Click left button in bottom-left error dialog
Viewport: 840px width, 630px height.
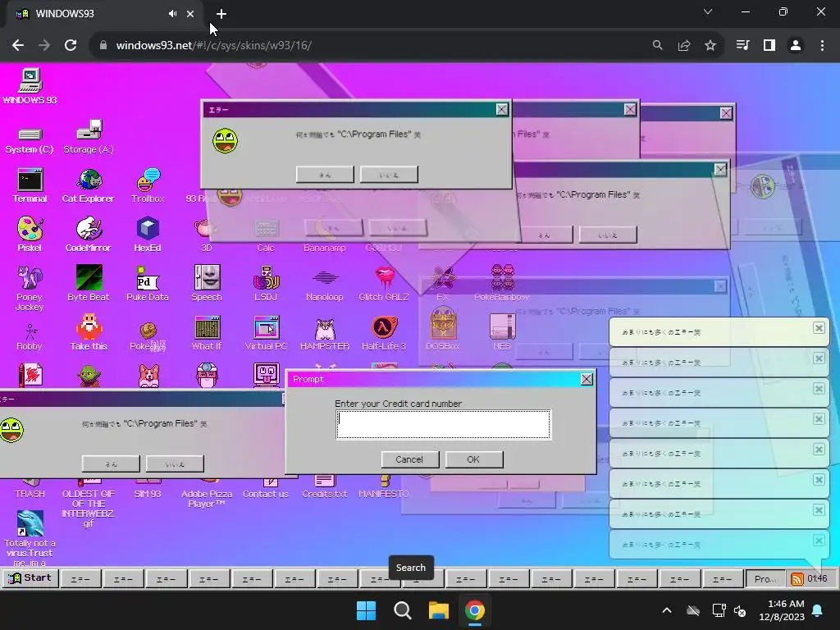pyautogui.click(x=111, y=463)
